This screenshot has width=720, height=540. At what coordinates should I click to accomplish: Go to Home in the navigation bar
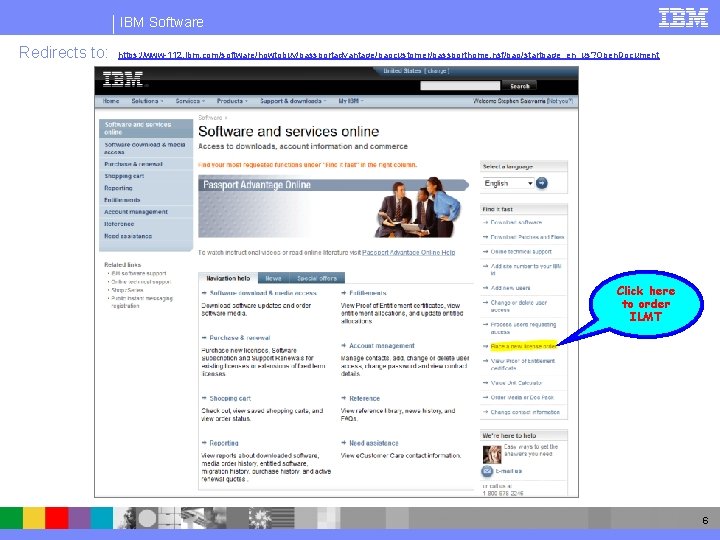[111, 101]
